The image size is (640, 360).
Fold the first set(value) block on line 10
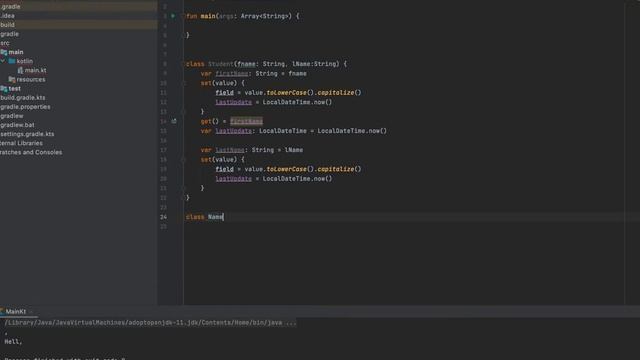(183, 83)
